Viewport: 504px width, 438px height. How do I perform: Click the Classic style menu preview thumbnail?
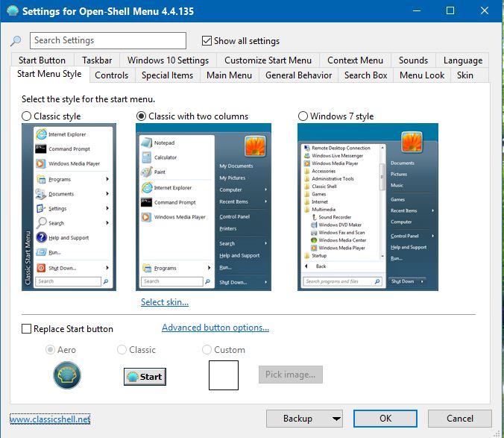[x=69, y=207]
